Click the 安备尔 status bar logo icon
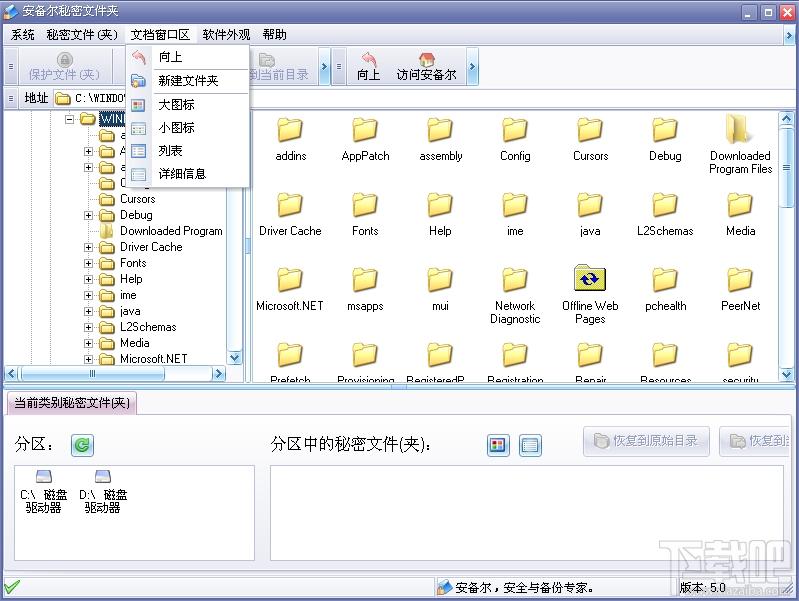Viewport: 799px width, 601px height. pyautogui.click(x=444, y=587)
